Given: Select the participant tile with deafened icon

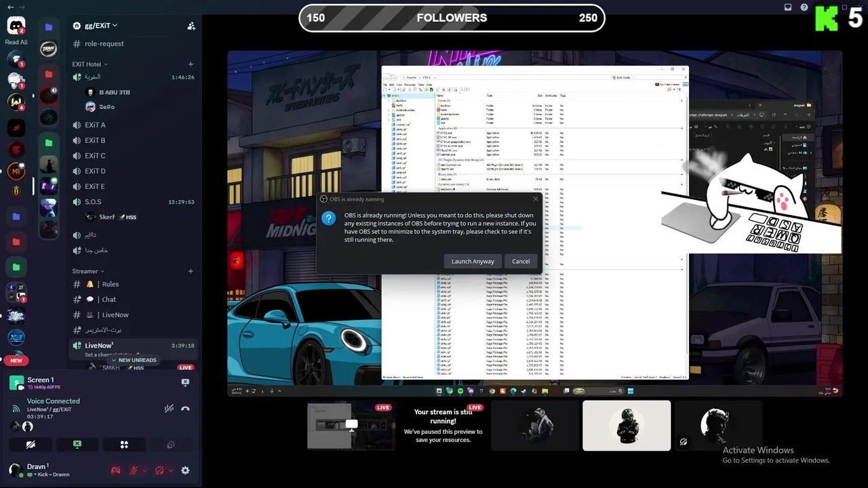Looking at the screenshot, I should click(x=718, y=425).
